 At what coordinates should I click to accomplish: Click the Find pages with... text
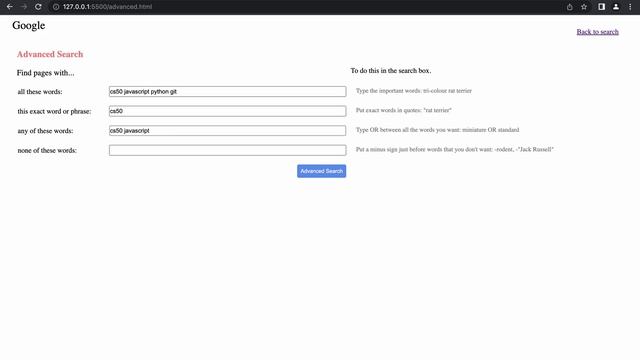(45, 73)
